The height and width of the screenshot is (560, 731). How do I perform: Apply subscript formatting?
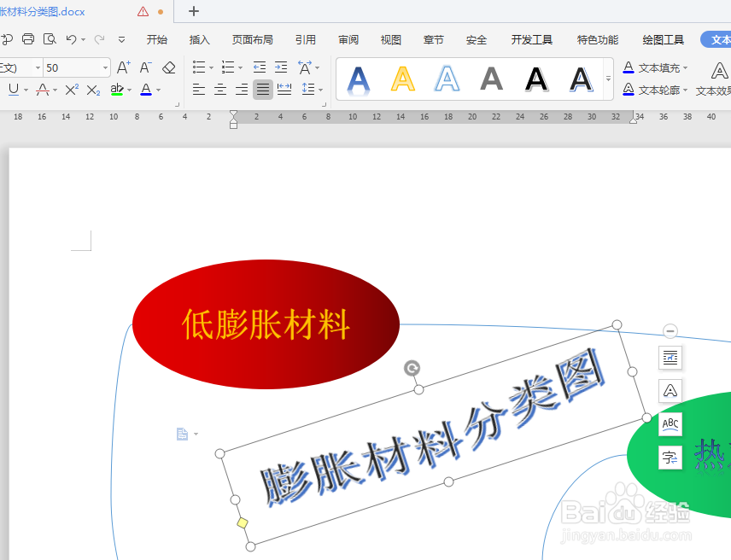tap(92, 90)
